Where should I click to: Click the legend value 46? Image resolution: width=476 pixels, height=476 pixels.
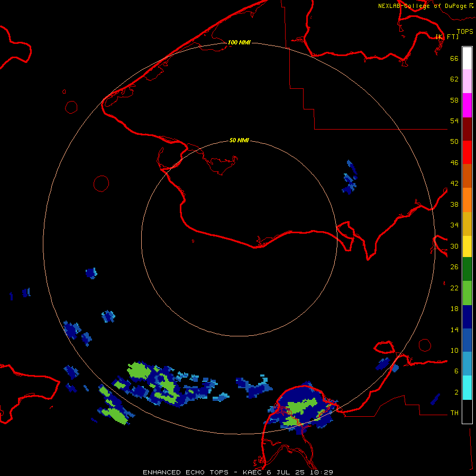pyautogui.click(x=454, y=163)
